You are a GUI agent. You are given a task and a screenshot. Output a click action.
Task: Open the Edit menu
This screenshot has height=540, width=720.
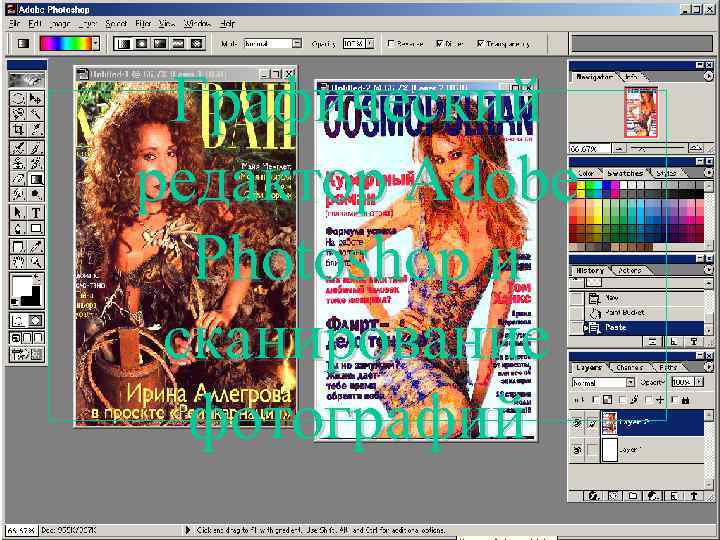[x=35, y=23]
